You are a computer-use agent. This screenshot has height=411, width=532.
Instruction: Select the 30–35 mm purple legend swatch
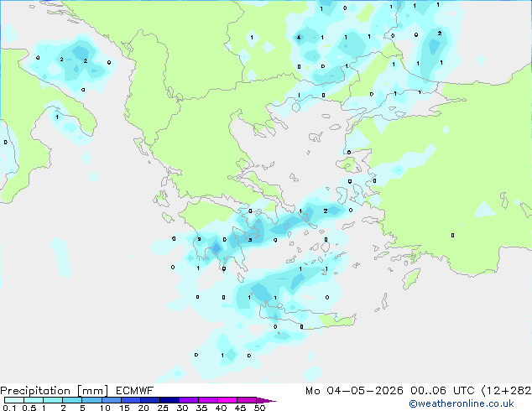(x=188, y=400)
